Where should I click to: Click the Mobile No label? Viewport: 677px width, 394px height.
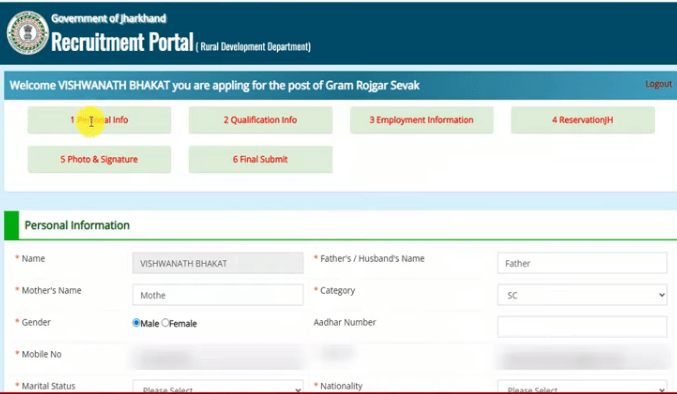pos(41,354)
